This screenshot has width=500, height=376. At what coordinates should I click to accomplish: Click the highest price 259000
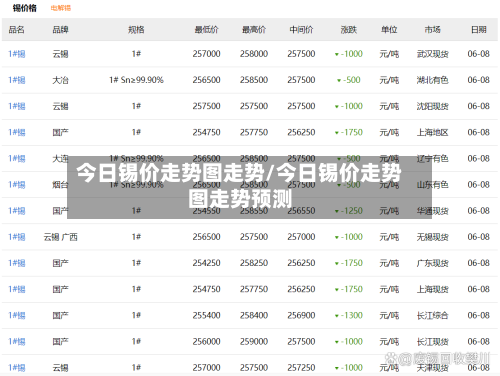[254, 342]
